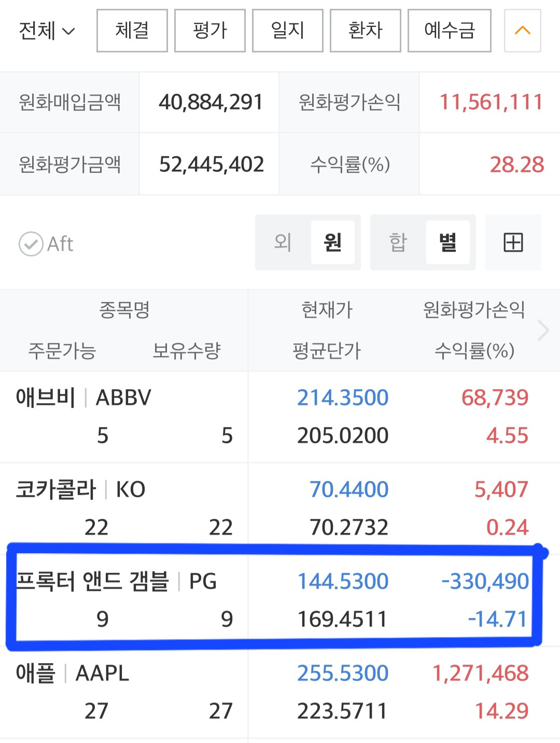Tap KO current price 70.4400

pos(349,490)
